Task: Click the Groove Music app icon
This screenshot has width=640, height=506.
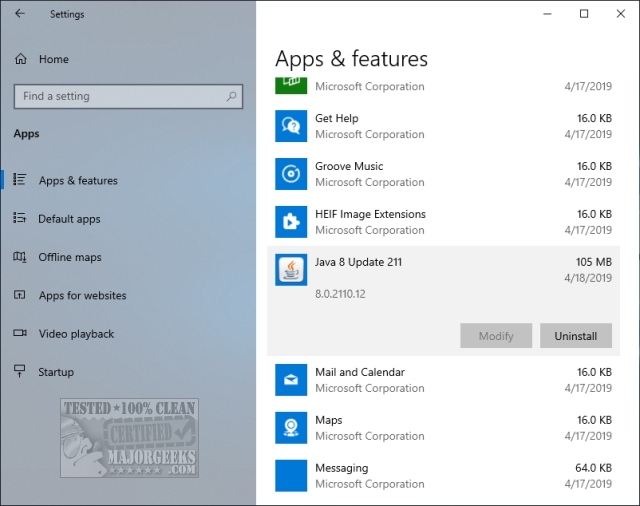Action: pyautogui.click(x=291, y=174)
